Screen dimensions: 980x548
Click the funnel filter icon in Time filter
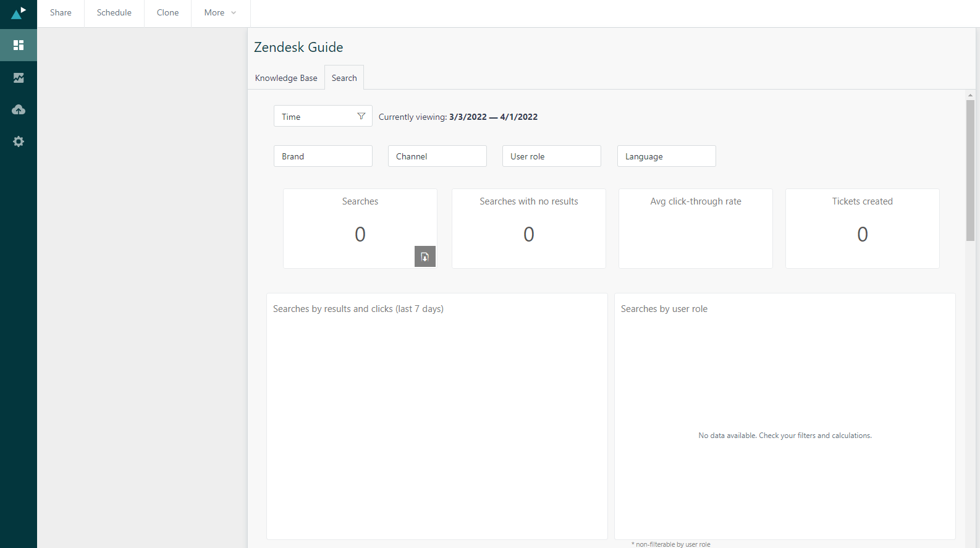point(361,116)
